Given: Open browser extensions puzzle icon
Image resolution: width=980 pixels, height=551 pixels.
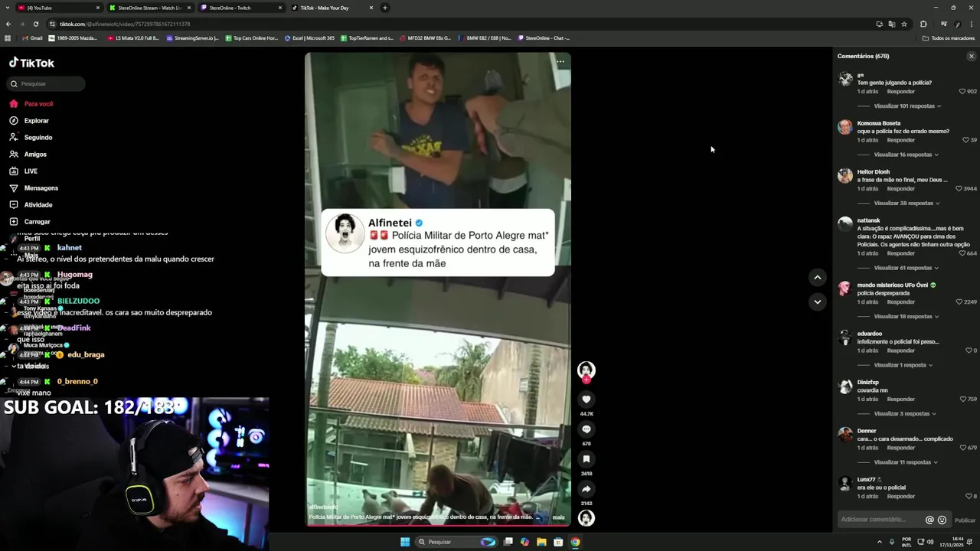Looking at the screenshot, I should [923, 24].
